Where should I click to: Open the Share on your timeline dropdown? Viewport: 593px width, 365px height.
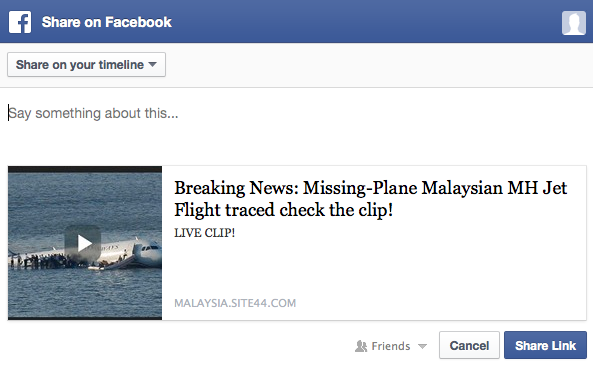86,65
